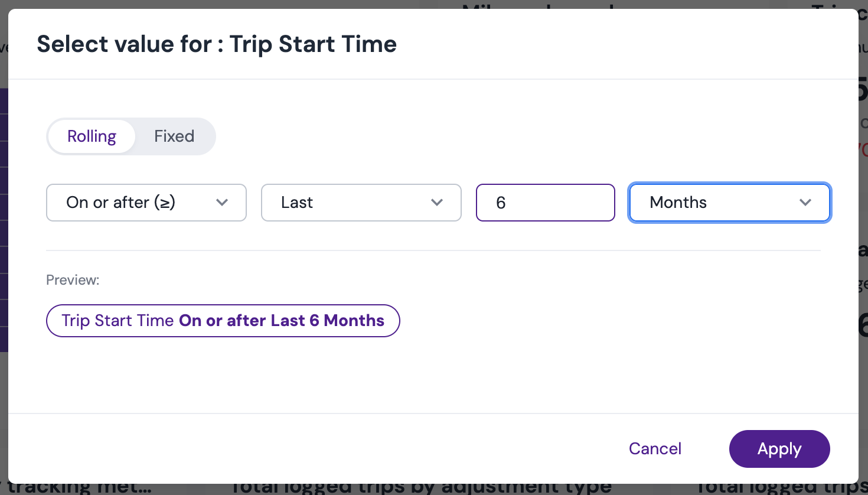The width and height of the screenshot is (868, 495).
Task: Apply the Trip Start Time filter
Action: click(x=779, y=449)
